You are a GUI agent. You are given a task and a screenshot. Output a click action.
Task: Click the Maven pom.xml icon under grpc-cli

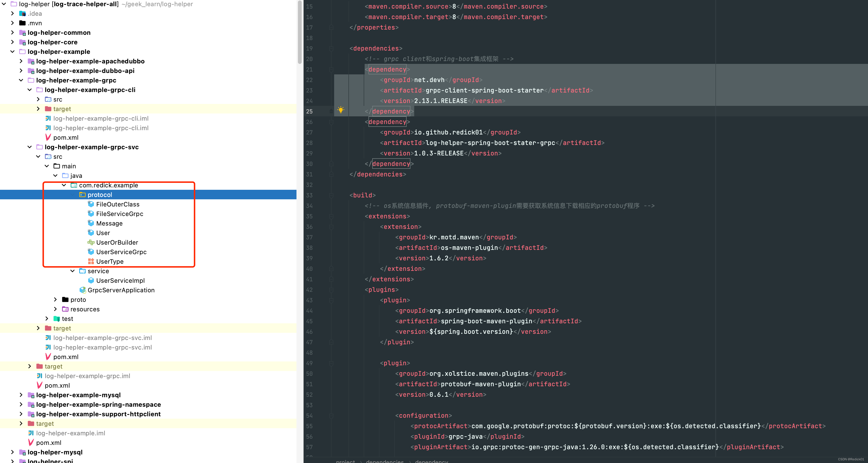coord(48,138)
